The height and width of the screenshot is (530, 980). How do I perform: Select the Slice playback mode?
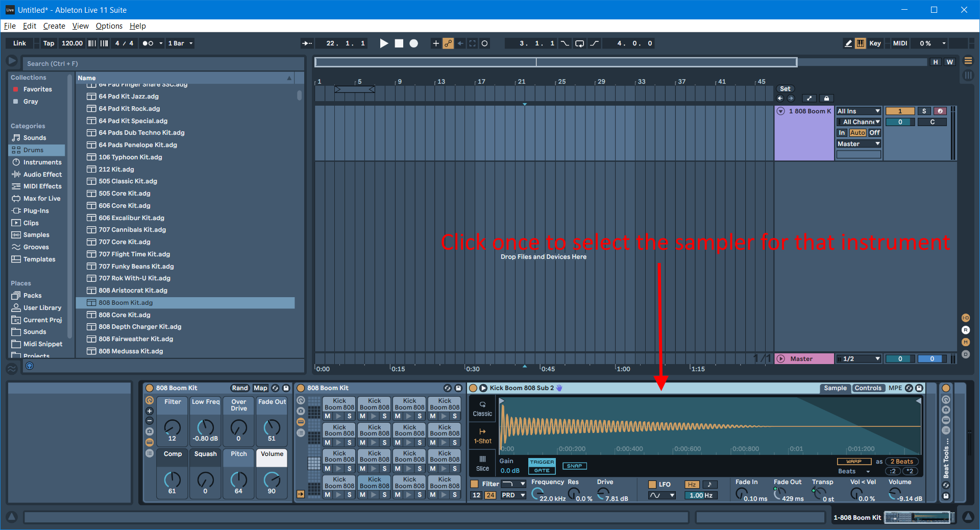click(x=482, y=463)
